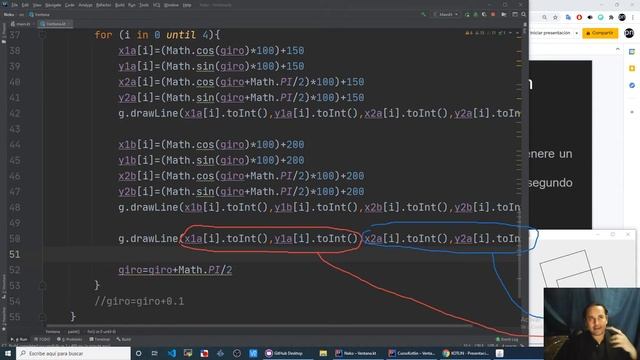Image resolution: width=640 pixels, height=360 pixels.
Task: Open the TODO tool window
Action: point(42,340)
